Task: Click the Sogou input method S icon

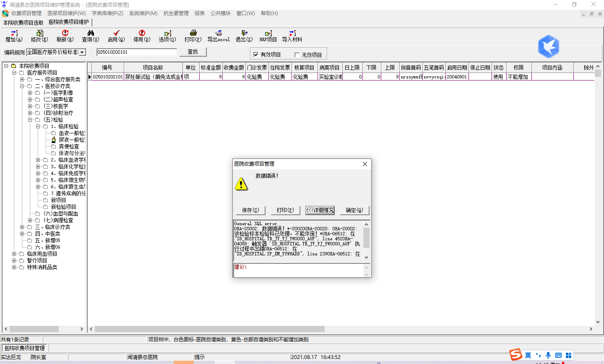Action: (516, 355)
